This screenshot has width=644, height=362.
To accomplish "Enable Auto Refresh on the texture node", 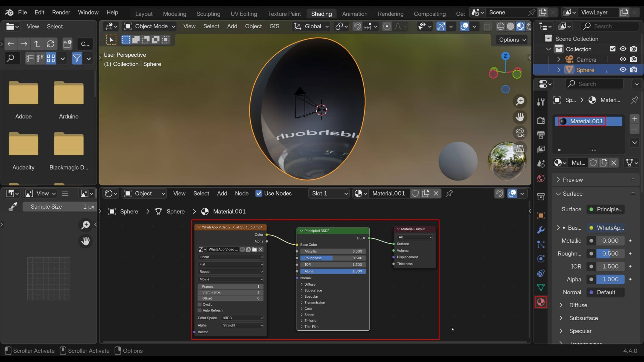I will [200, 311].
